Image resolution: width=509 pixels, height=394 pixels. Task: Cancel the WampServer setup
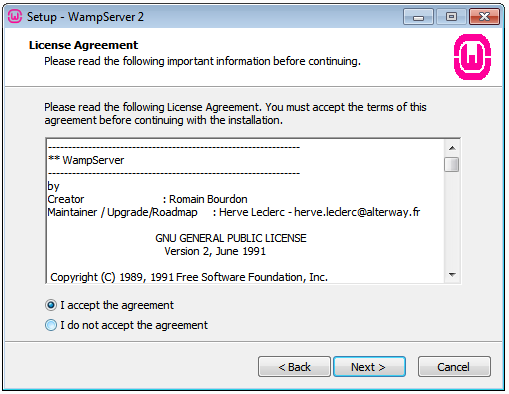point(454,367)
